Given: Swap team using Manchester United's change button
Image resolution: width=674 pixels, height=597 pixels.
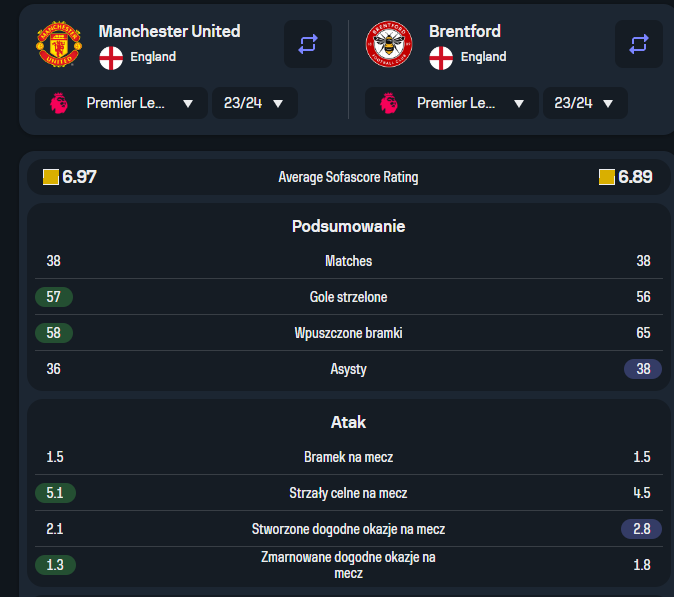Looking at the screenshot, I should point(308,44).
